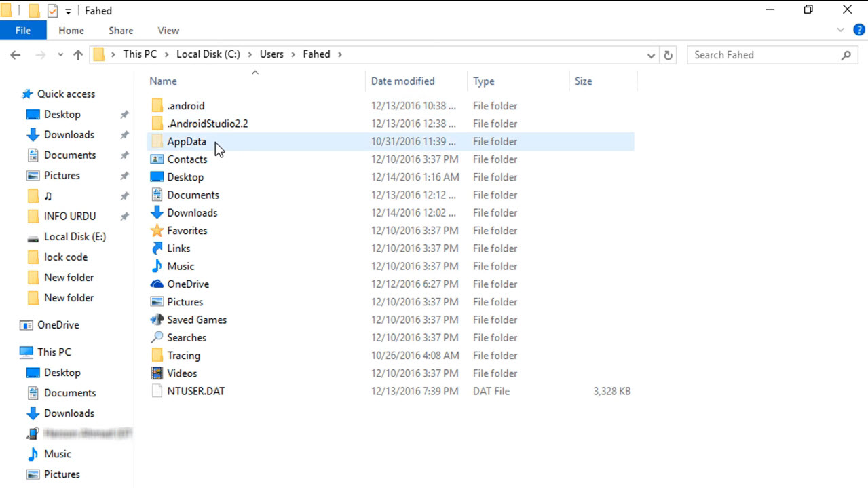Click the Forward navigation arrow
The width and height of the screenshot is (868, 488).
click(x=40, y=55)
